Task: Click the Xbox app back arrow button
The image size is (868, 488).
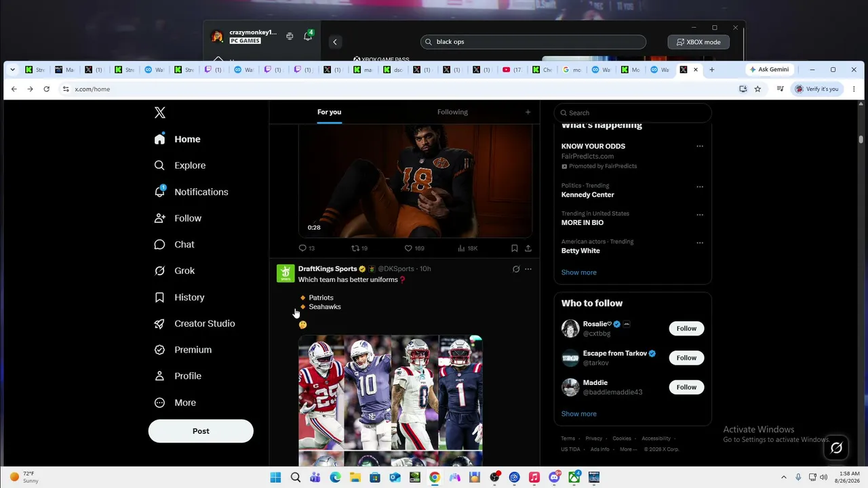Action: [x=334, y=42]
